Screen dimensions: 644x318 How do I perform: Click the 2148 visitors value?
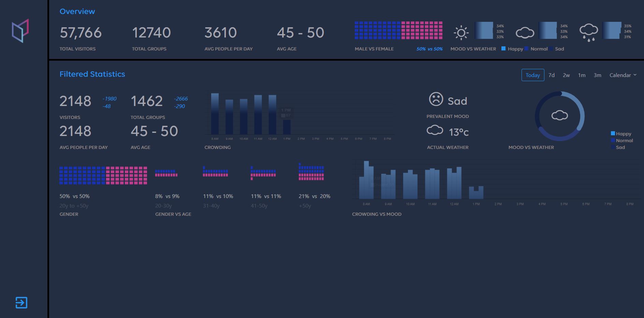75,101
